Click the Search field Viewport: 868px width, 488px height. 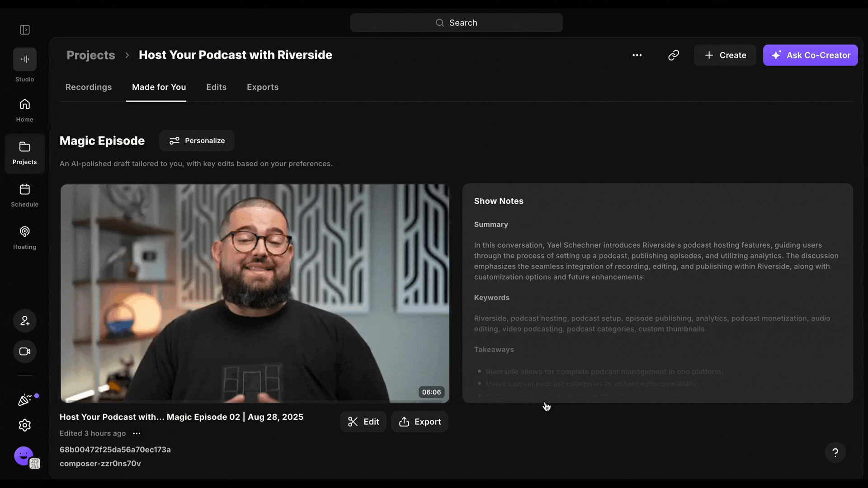[456, 23]
